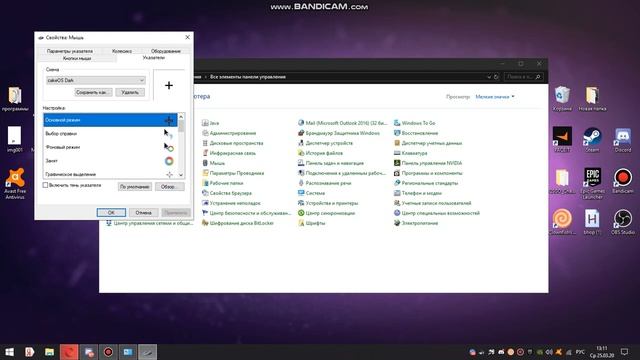Open Электропитание item in Control Panel
Viewport: 640px width, 360px height.
point(416,223)
